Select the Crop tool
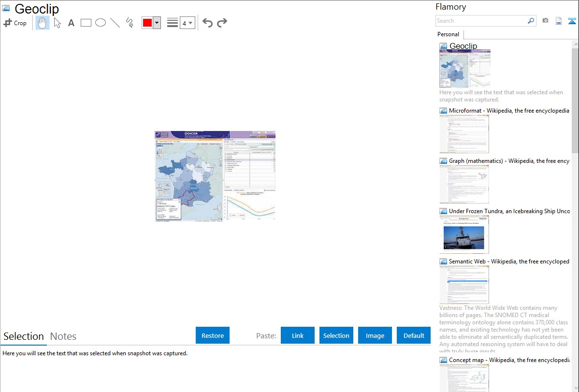 tap(15, 23)
